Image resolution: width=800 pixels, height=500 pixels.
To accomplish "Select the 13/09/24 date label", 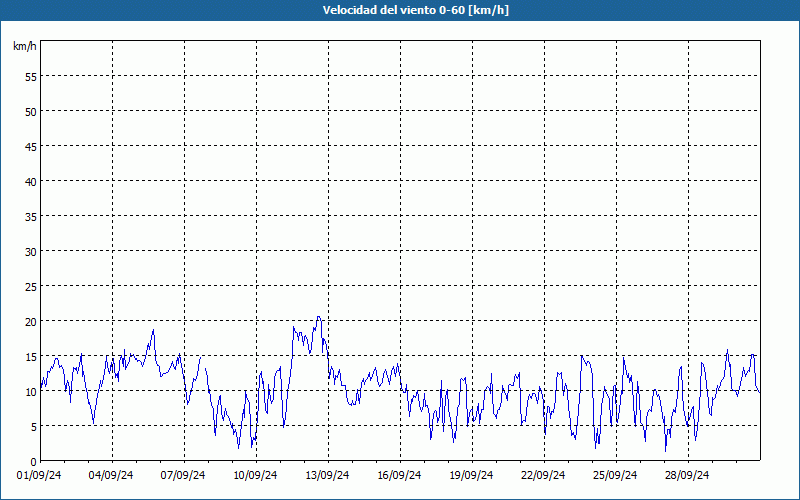I will coord(327,475).
